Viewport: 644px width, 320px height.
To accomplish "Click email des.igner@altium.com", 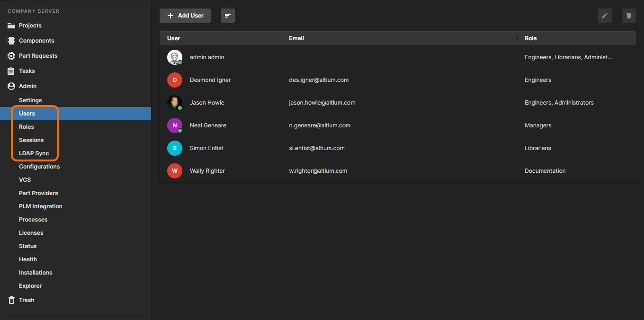I will point(319,80).
